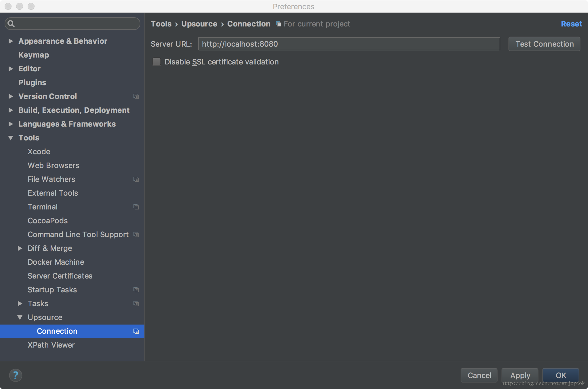This screenshot has height=389, width=588.
Task: Select the Tools menu item in sidebar
Action: [x=29, y=137]
